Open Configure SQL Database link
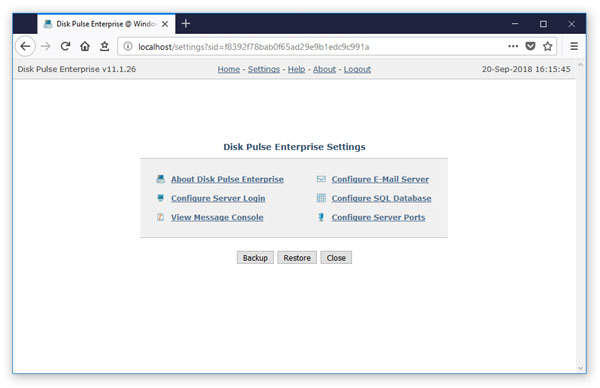 click(x=381, y=198)
